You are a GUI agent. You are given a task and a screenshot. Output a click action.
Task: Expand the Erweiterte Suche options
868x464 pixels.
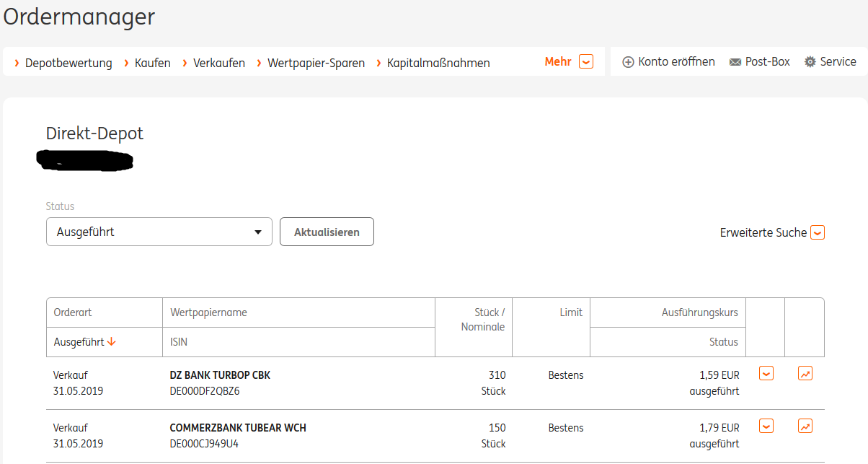(772, 232)
